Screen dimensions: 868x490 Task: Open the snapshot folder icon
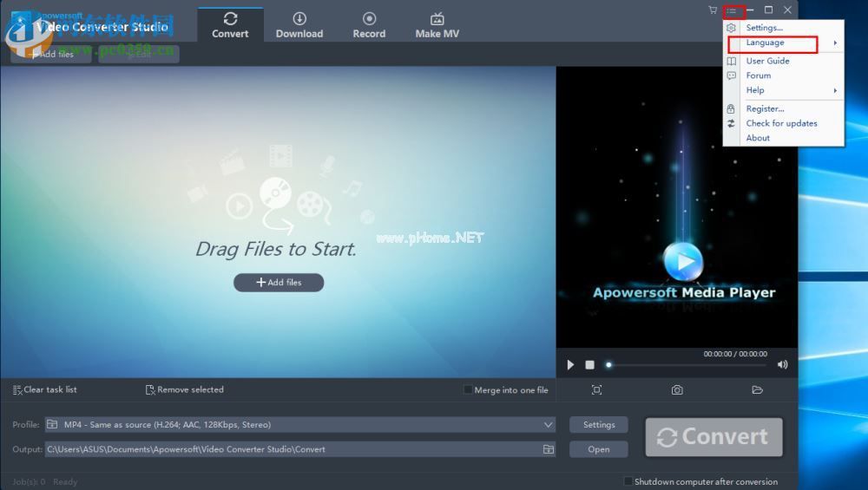757,390
